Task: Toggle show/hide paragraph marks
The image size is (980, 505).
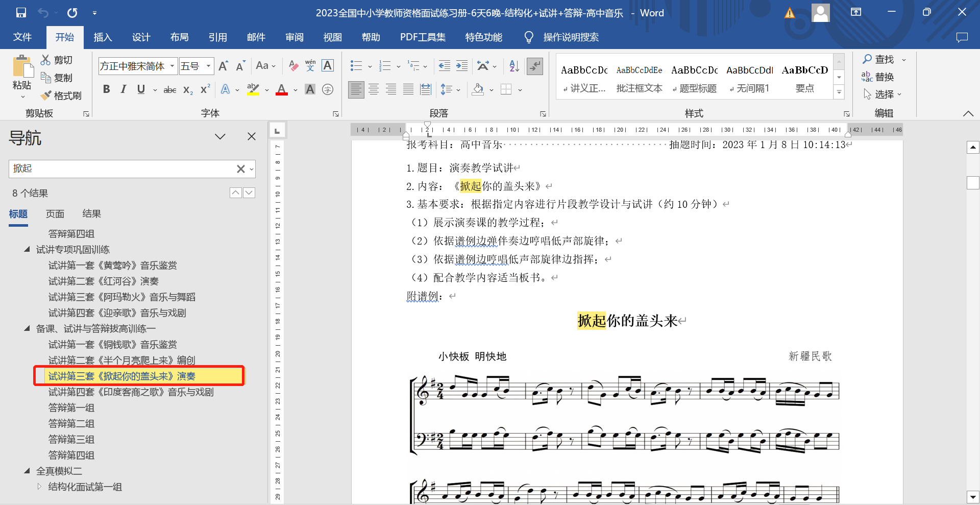Action: tap(534, 66)
